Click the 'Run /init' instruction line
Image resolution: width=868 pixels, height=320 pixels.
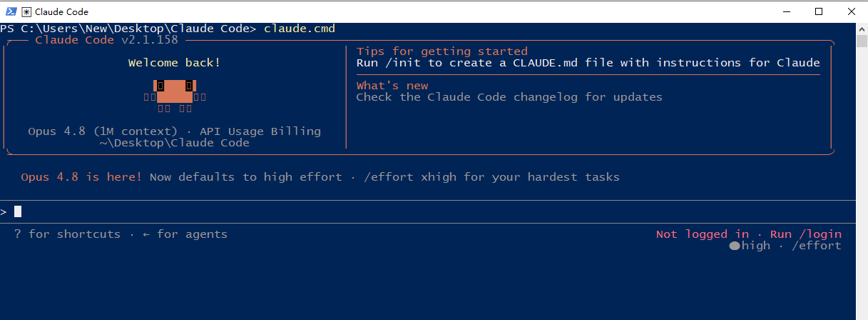pyautogui.click(x=588, y=63)
